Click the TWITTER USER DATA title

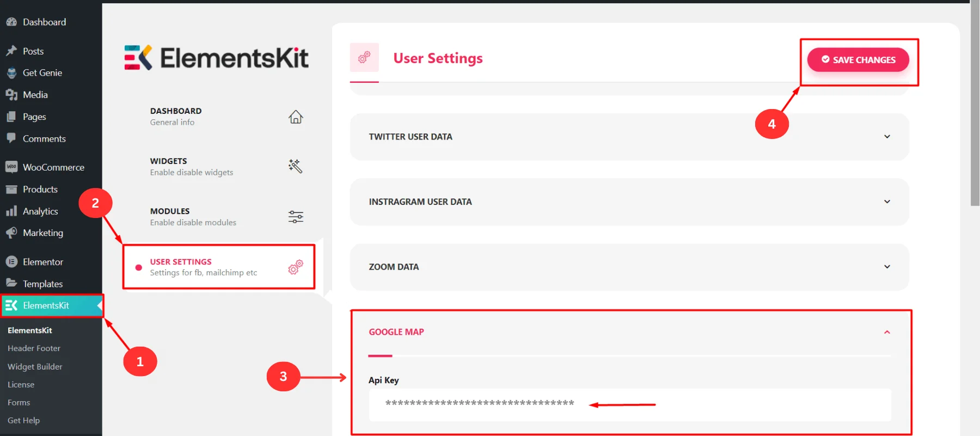[411, 137]
